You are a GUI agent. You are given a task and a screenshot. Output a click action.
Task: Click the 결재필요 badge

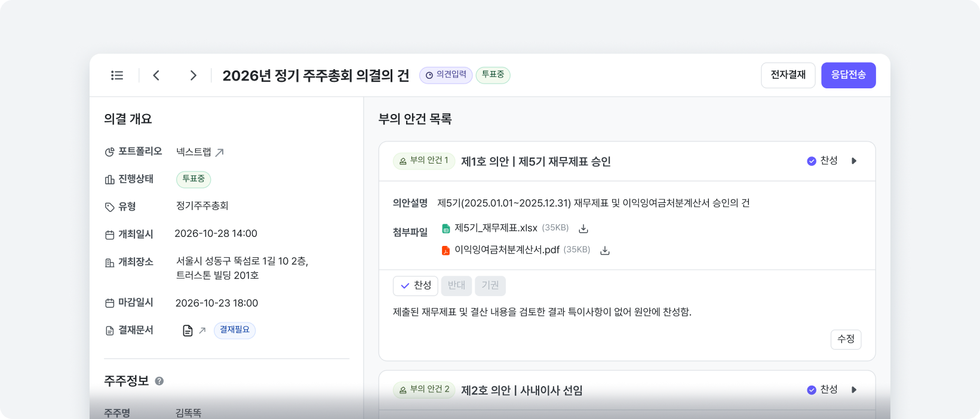(235, 330)
